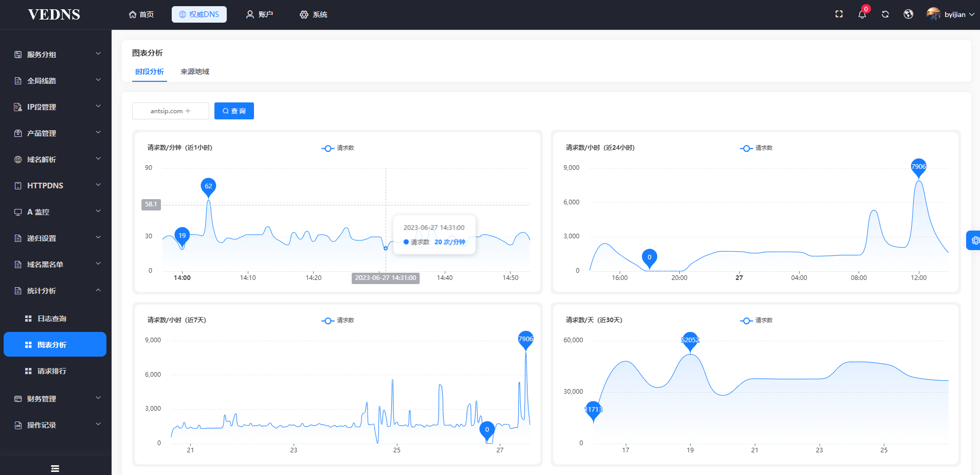Image resolution: width=980 pixels, height=475 pixels.
Task: Click the 查询 search button
Action: [234, 111]
